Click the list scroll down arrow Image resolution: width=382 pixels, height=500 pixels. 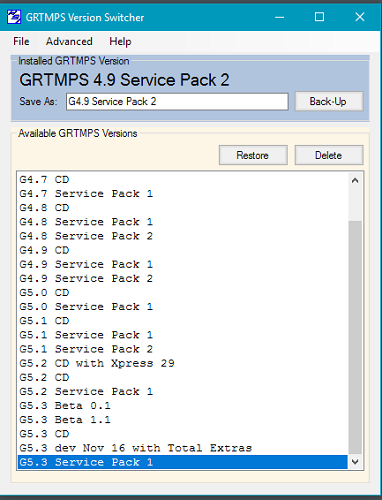click(355, 462)
